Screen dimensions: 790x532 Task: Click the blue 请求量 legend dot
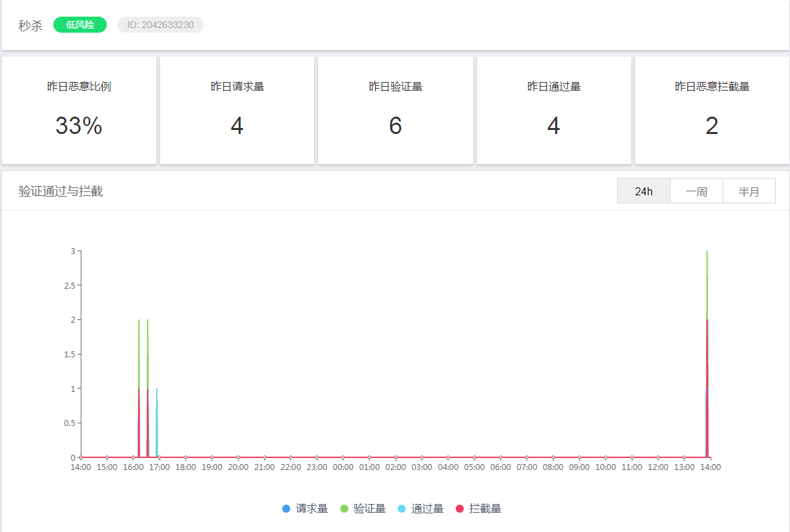pos(286,509)
